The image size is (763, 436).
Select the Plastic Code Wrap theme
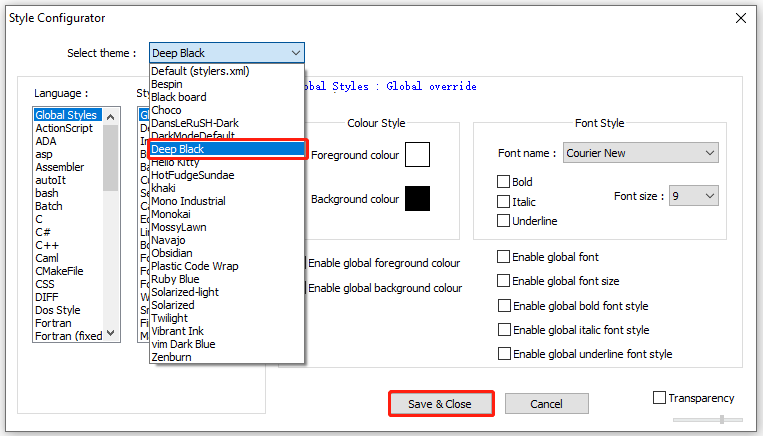coord(227,266)
